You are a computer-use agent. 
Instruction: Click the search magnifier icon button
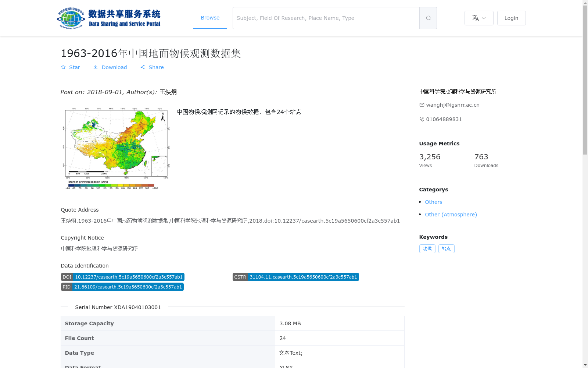[x=428, y=18]
